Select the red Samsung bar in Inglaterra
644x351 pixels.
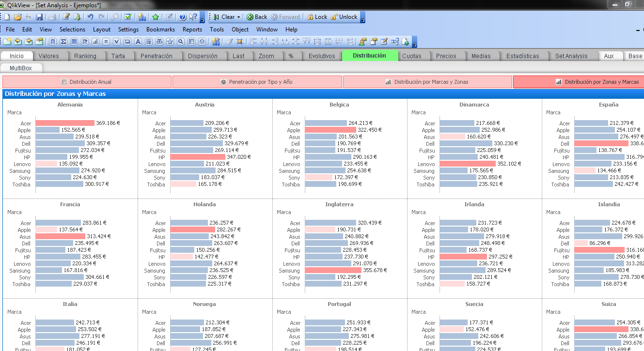(x=333, y=270)
